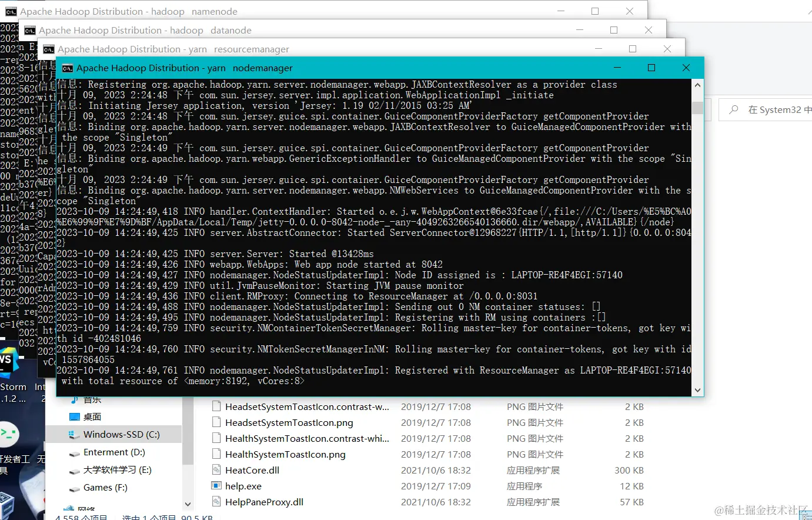Click the HealthSystemToastIcon.contrast-whi... file icon

pyautogui.click(x=216, y=438)
